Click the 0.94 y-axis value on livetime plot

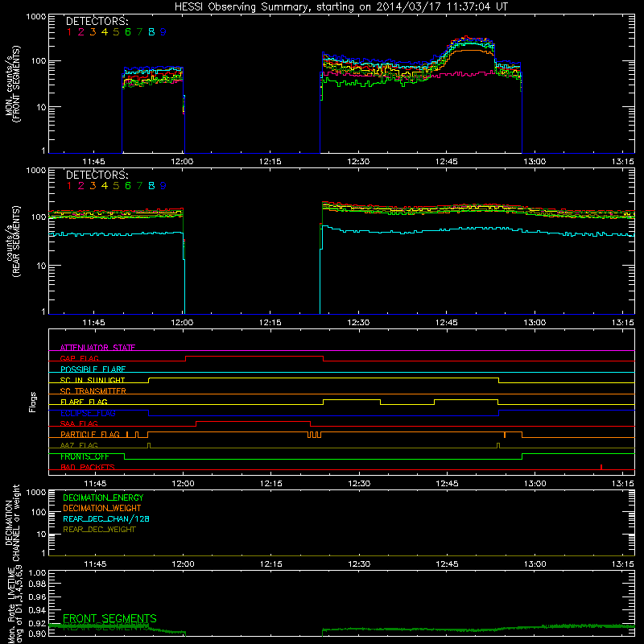coord(37,610)
